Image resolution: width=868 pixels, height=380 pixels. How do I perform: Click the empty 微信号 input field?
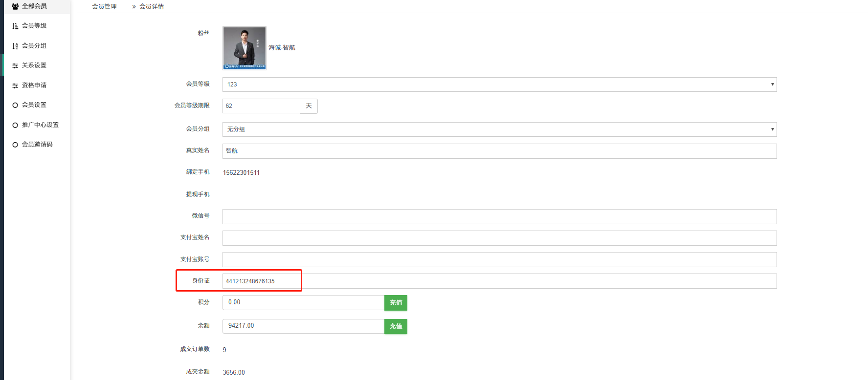tap(499, 216)
